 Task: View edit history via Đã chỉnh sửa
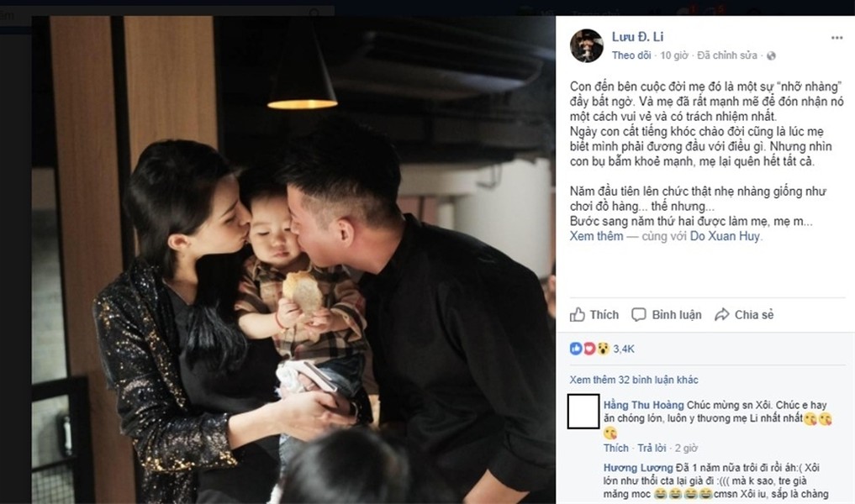click(727, 55)
